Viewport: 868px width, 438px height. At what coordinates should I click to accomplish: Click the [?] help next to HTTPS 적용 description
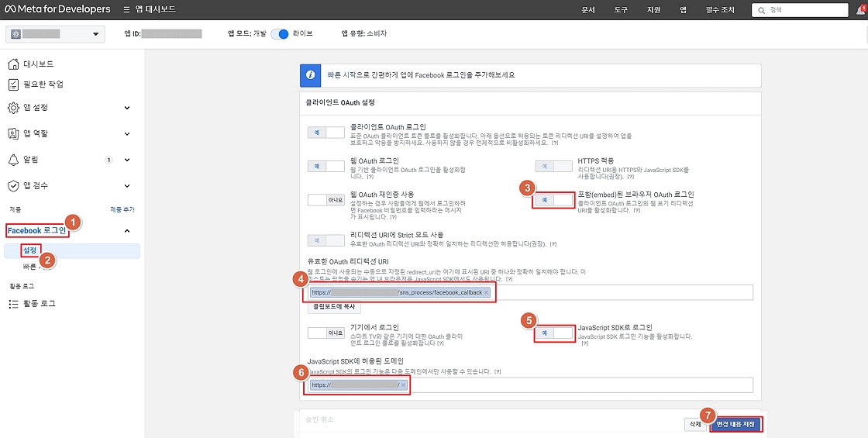pyautogui.click(x=631, y=177)
